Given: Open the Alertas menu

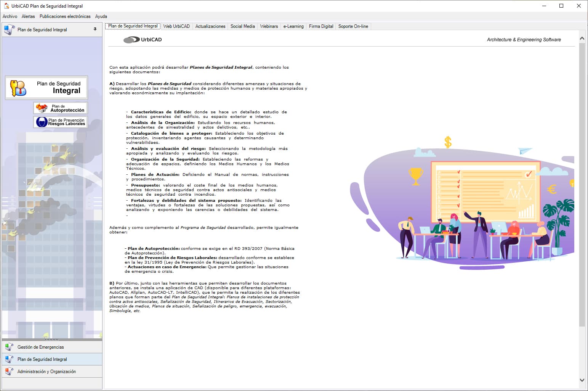Looking at the screenshot, I should pyautogui.click(x=28, y=16).
